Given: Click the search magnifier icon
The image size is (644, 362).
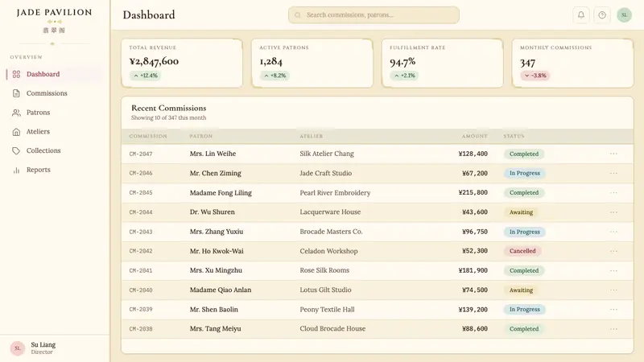Looking at the screenshot, I should click(298, 14).
